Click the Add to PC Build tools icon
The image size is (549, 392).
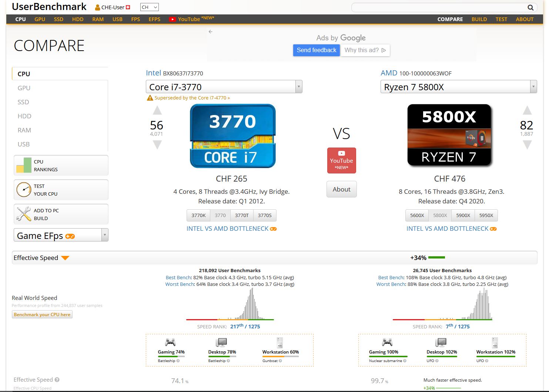pyautogui.click(x=24, y=214)
